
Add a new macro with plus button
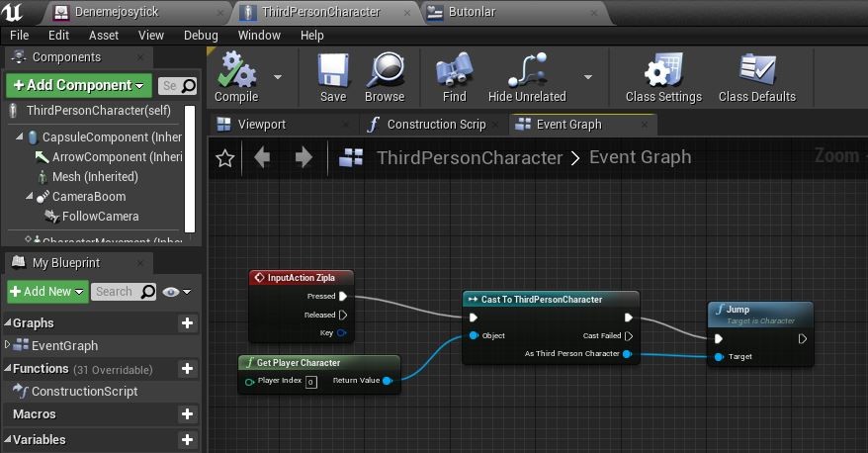pyautogui.click(x=187, y=413)
